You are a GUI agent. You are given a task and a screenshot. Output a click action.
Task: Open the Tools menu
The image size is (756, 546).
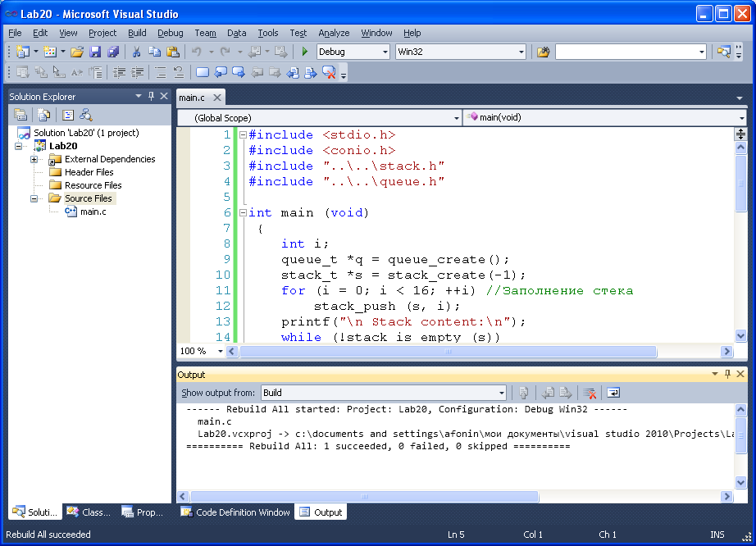tap(267, 33)
